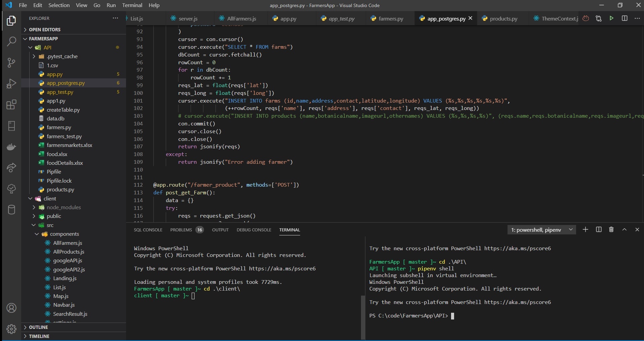
Task: Expand the node_modules folder
Action: point(74,207)
